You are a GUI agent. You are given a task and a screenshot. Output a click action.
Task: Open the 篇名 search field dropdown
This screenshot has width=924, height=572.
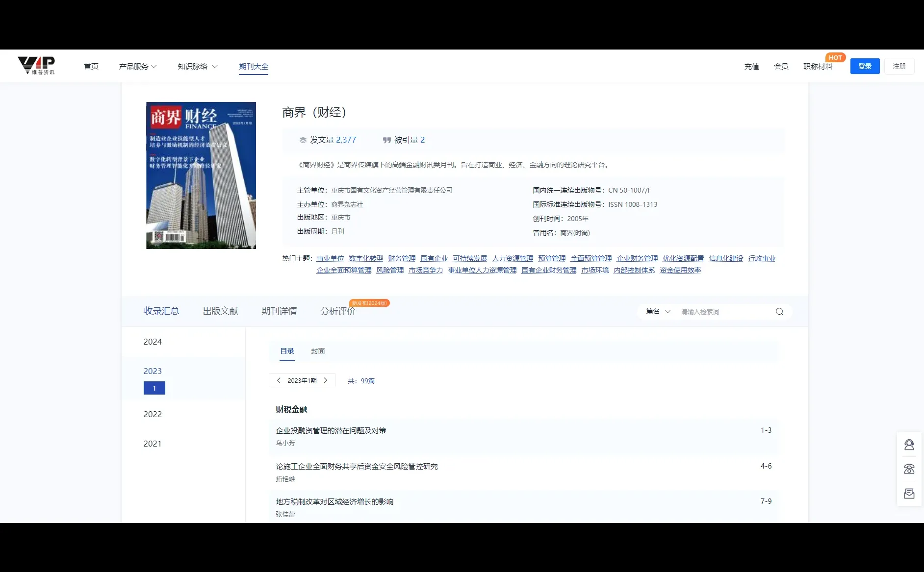657,311
